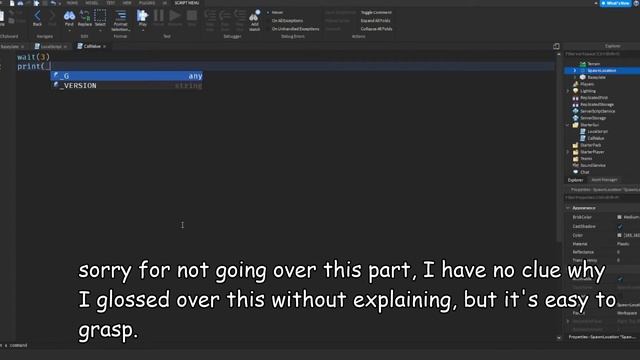Open the Home ribbon tab
The image size is (640, 360).
tap(72, 3)
